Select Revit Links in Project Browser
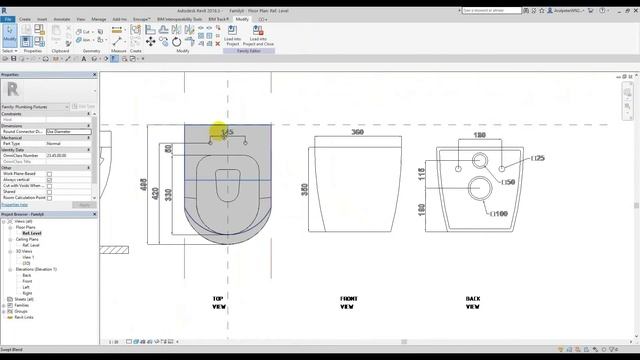This screenshot has width=640, height=360. (x=24, y=318)
